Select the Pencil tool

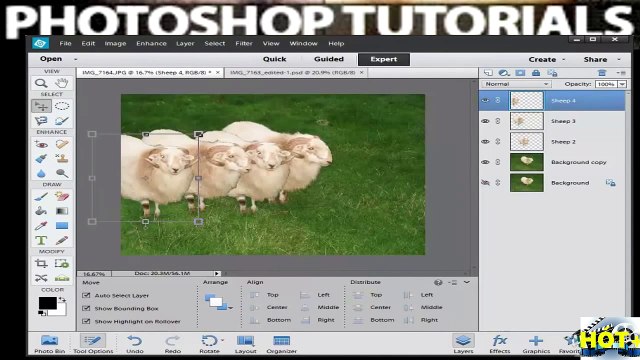pyautogui.click(x=62, y=240)
